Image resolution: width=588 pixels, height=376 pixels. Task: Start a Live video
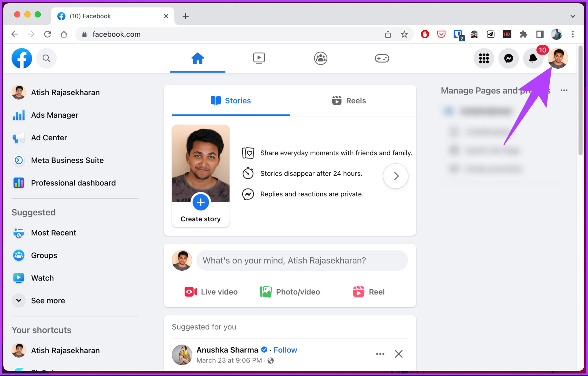tap(211, 292)
